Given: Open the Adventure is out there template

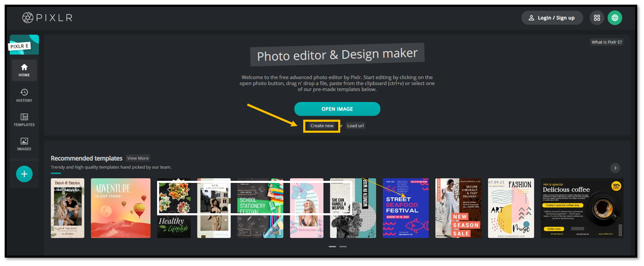Looking at the screenshot, I should click(121, 208).
